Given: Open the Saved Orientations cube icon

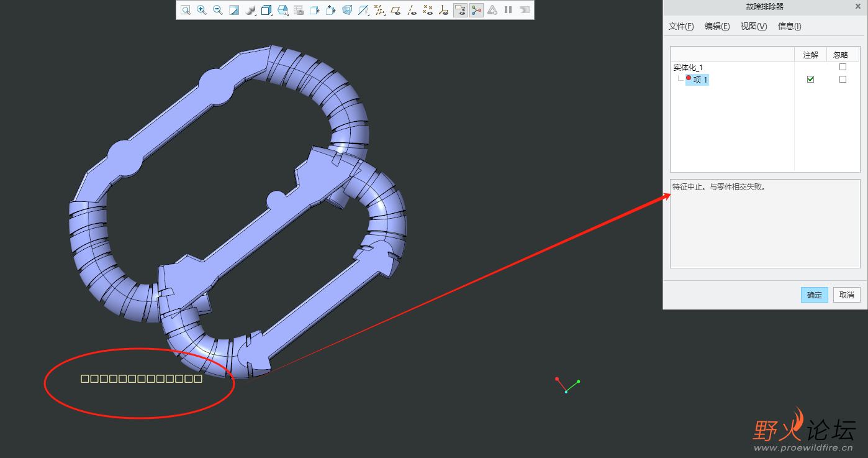Looking at the screenshot, I should tap(266, 10).
